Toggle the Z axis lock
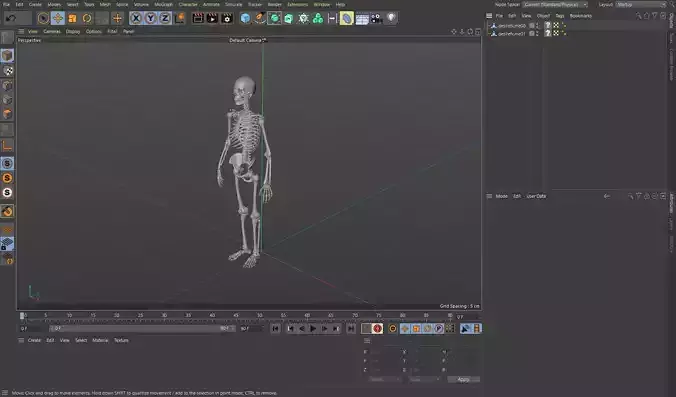 (x=165, y=18)
